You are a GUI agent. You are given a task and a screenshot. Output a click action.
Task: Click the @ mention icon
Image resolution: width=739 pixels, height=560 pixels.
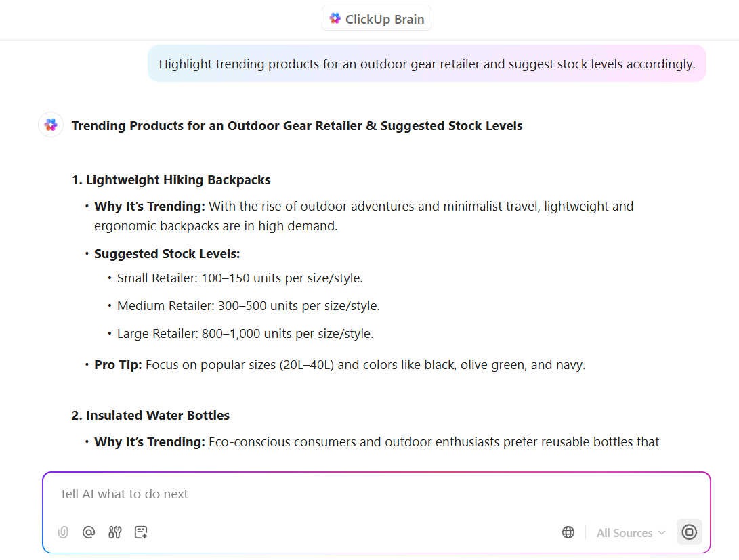[89, 532]
